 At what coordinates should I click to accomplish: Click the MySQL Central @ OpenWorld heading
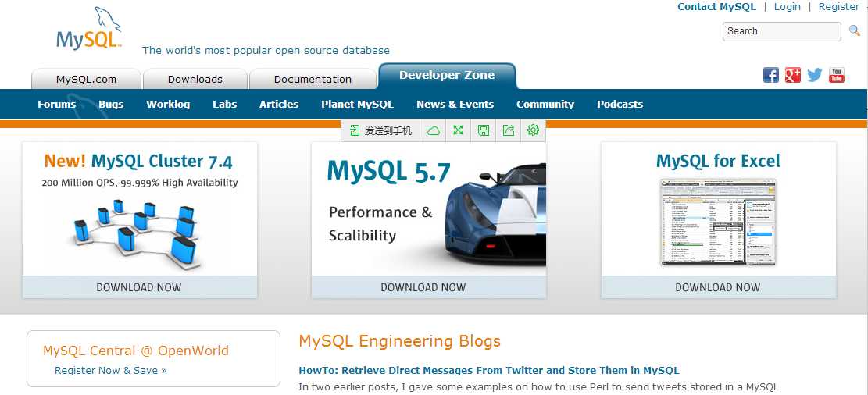pyautogui.click(x=136, y=351)
